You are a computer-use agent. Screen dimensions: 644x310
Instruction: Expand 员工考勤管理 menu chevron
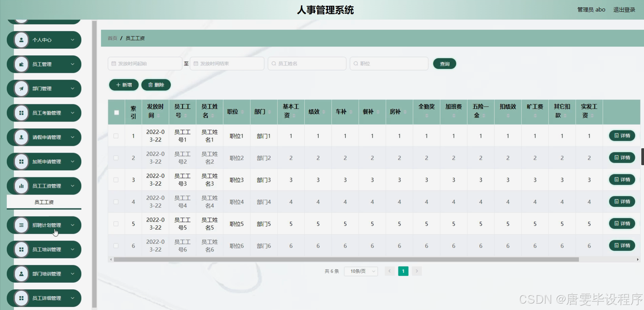tap(72, 113)
